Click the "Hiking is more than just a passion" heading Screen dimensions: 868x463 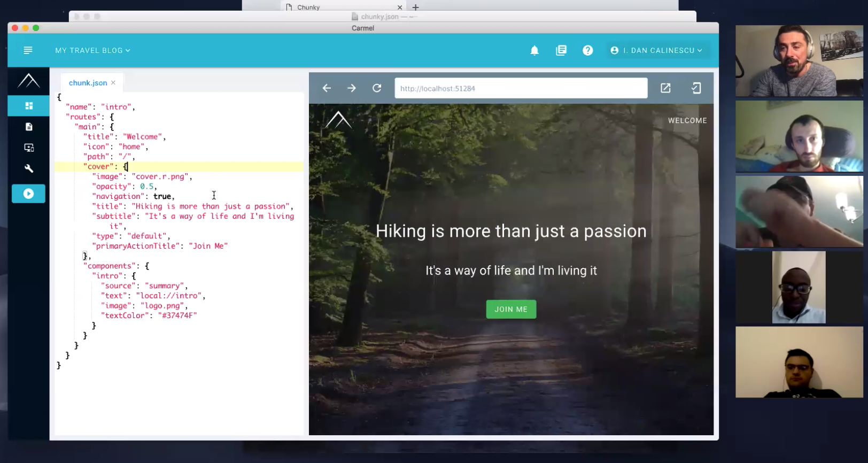click(x=511, y=231)
